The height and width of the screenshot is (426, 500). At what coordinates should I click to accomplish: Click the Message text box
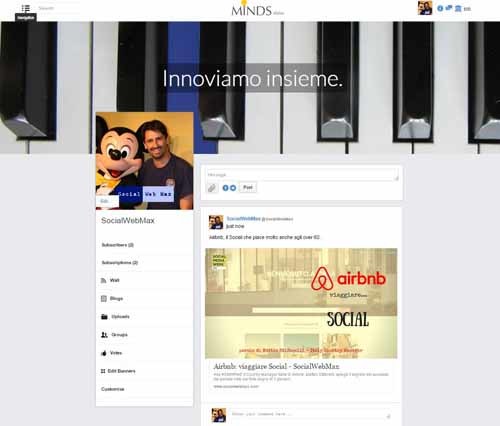click(x=302, y=175)
